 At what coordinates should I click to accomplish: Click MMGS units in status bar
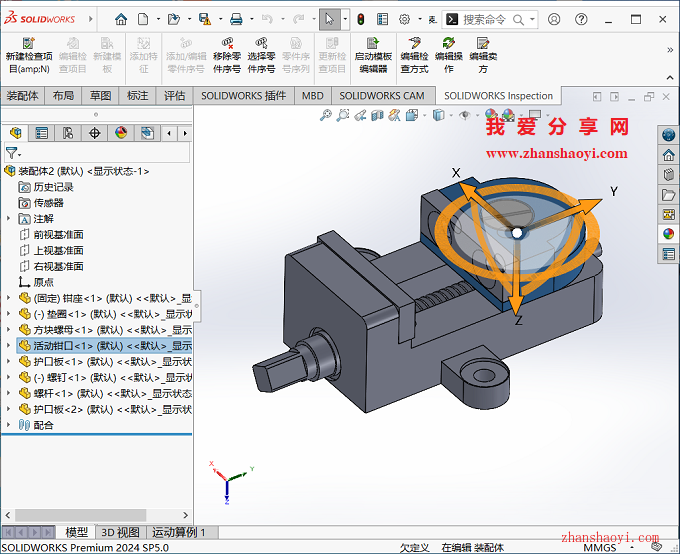coord(599,547)
